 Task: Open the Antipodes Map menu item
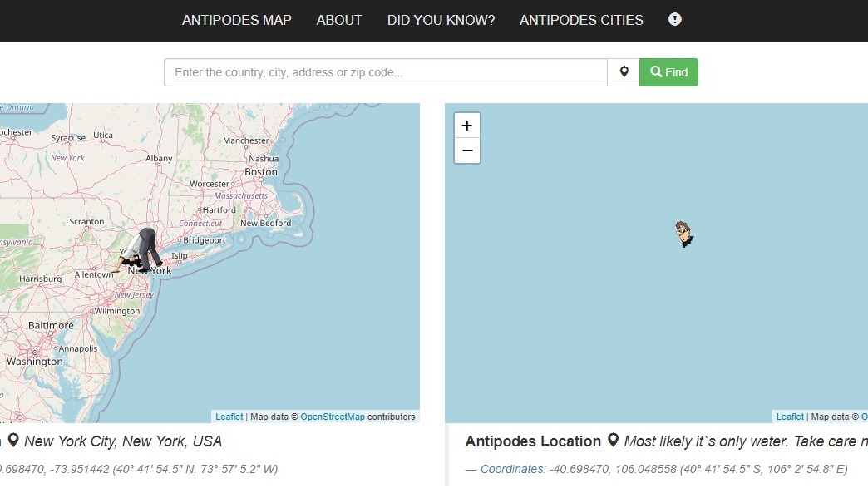point(236,20)
